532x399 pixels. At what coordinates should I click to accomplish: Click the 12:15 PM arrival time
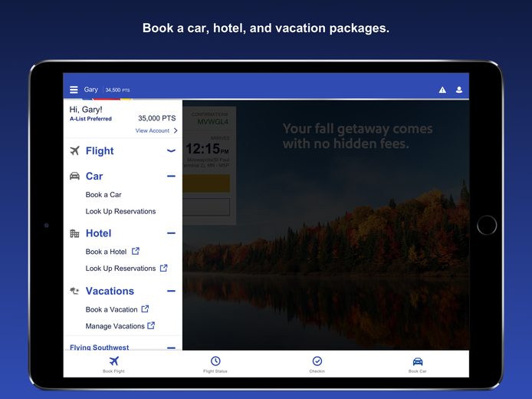click(207, 149)
